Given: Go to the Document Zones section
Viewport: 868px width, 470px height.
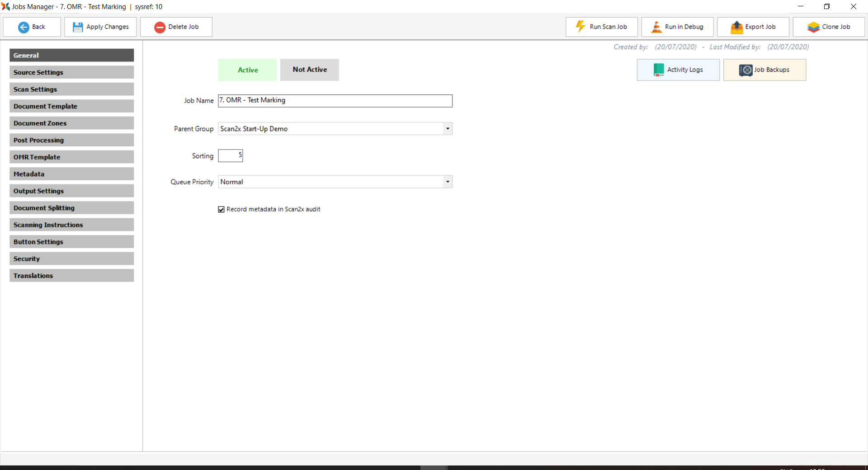Looking at the screenshot, I should pyautogui.click(x=71, y=123).
